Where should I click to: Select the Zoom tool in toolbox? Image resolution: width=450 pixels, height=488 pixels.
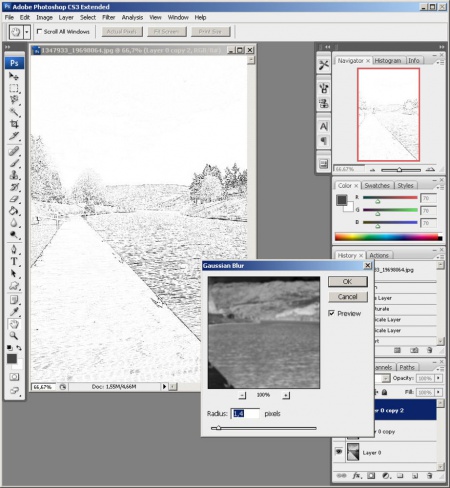(x=14, y=336)
